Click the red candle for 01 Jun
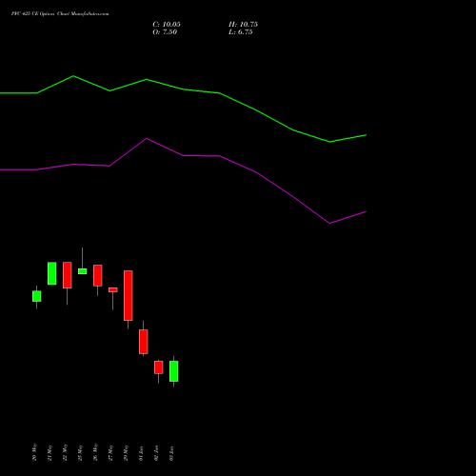This screenshot has width=476, height=476. [144, 342]
